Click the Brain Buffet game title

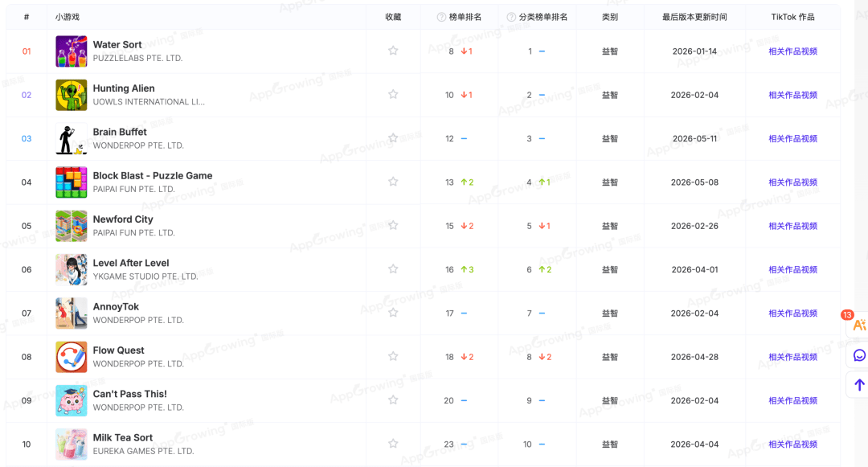[x=120, y=132]
